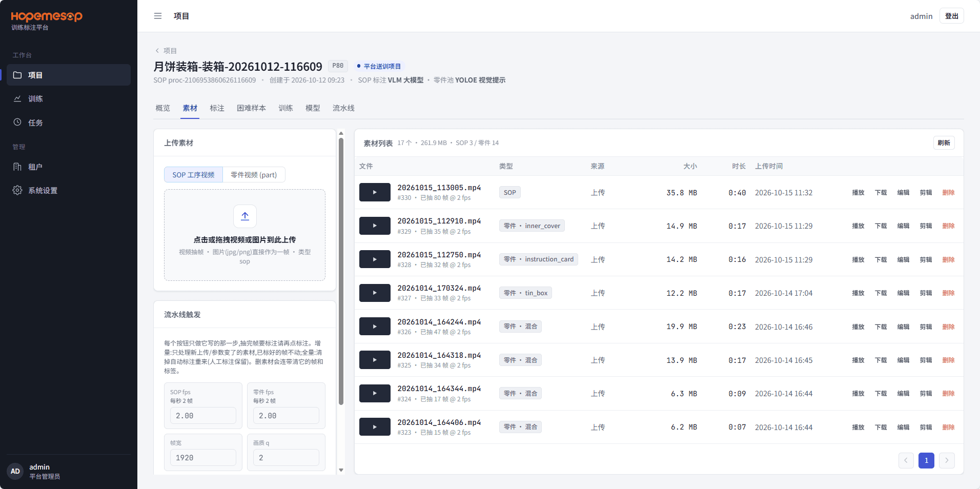The width and height of the screenshot is (980, 489).
Task: Click 下载 for 20261014_170324.mp4
Action: (x=881, y=293)
